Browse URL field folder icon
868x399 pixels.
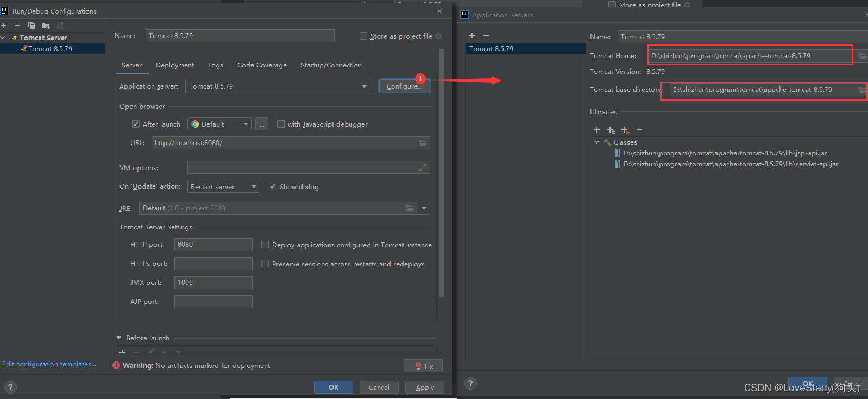click(x=423, y=143)
